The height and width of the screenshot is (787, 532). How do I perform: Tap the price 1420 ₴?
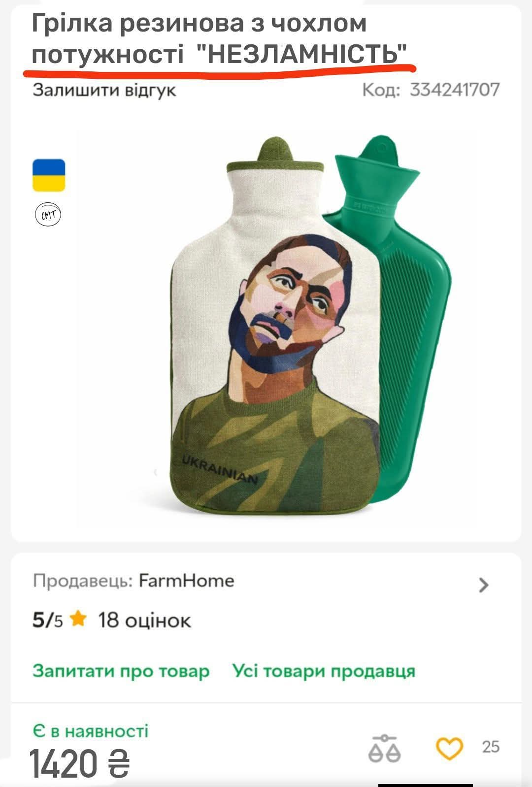point(80,764)
